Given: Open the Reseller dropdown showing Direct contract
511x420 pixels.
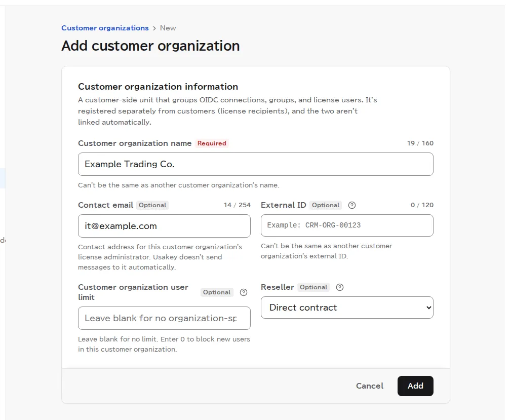Looking at the screenshot, I should click(347, 308).
